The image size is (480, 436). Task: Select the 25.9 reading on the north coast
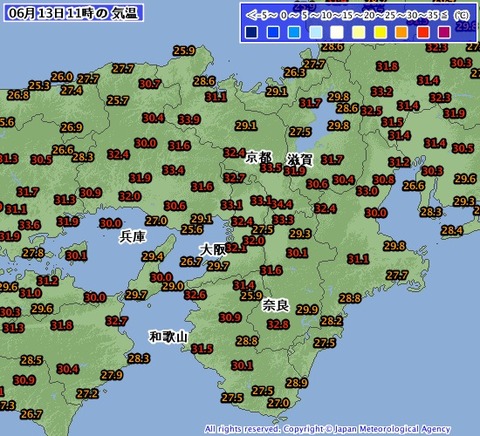pos(184,51)
